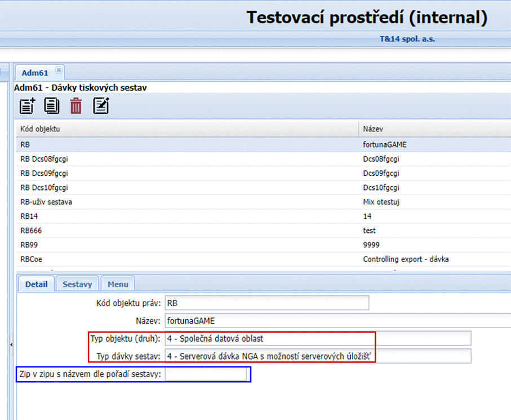Switch to the Sestavy tab
This screenshot has width=511, height=420.
click(x=77, y=284)
